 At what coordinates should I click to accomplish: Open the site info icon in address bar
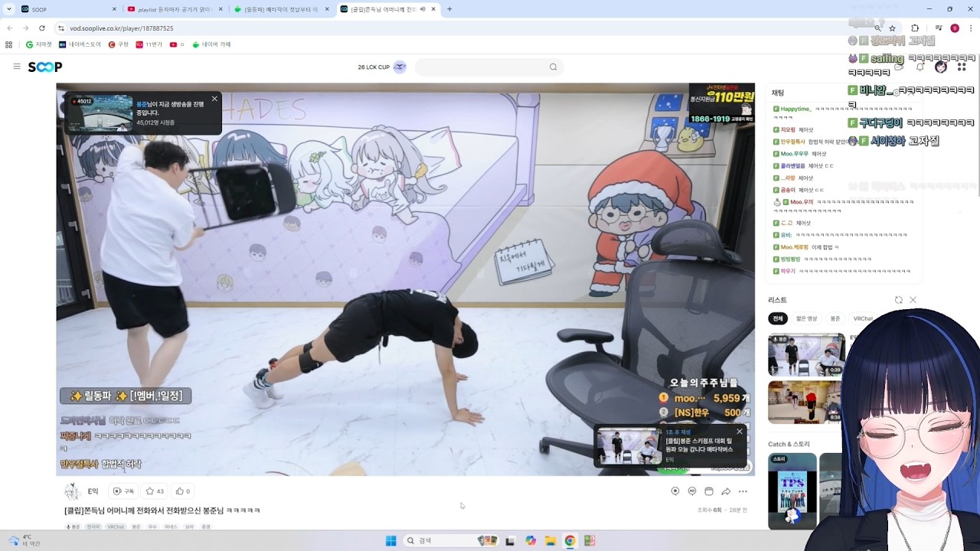(x=61, y=28)
